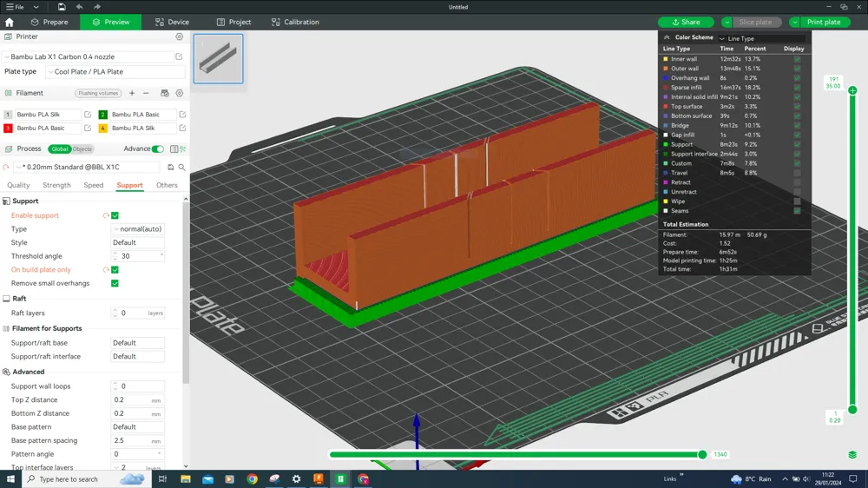The image size is (868, 488).
Task: Open the support Type normal(auto) dropdown
Action: coord(137,229)
